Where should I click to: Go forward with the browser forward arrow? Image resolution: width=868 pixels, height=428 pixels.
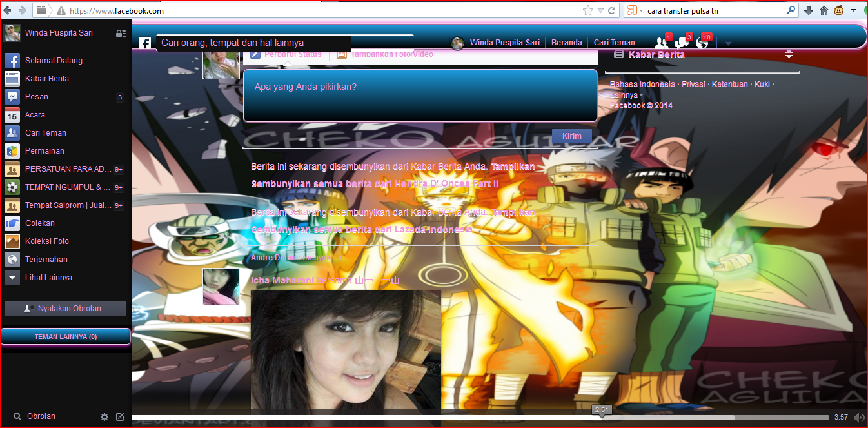23,10
